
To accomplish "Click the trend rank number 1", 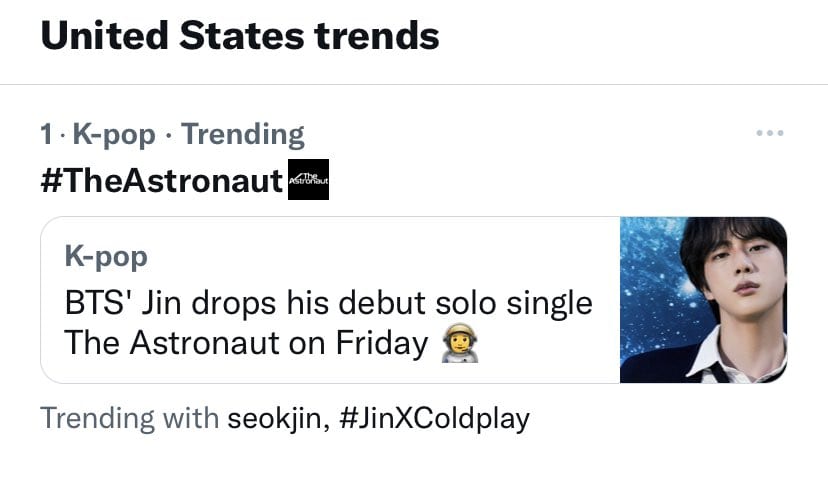I will tap(46, 134).
